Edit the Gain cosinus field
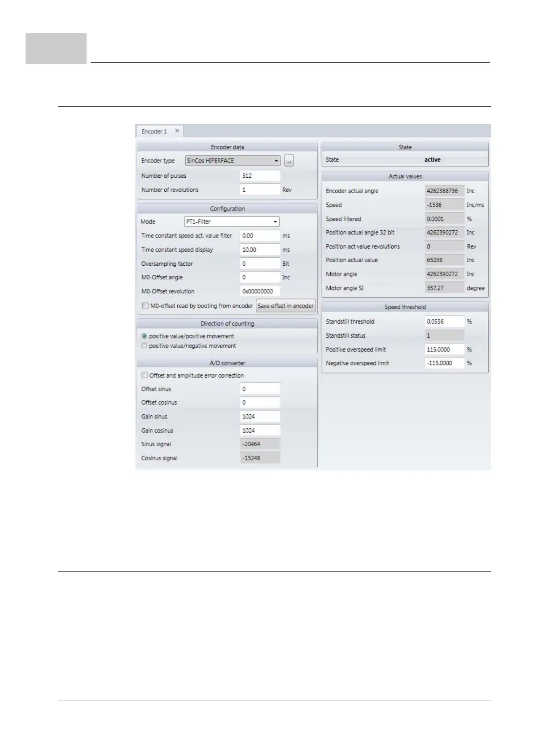This screenshot has width=534, height=756. pos(260,431)
